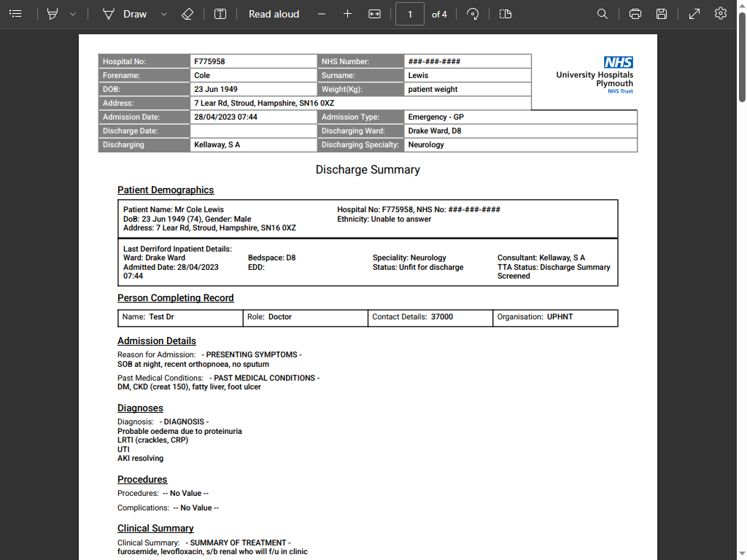
Task: Activate the Draw tool
Action: tap(125, 14)
